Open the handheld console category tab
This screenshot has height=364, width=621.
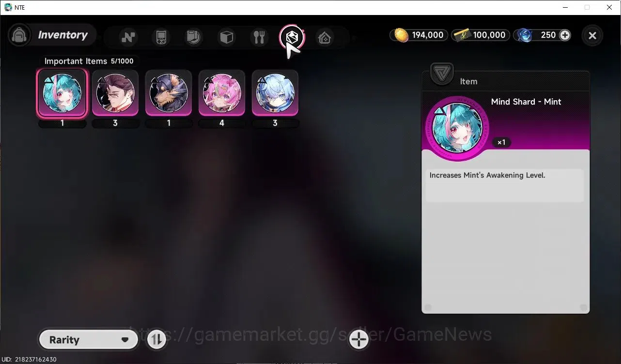click(x=161, y=37)
